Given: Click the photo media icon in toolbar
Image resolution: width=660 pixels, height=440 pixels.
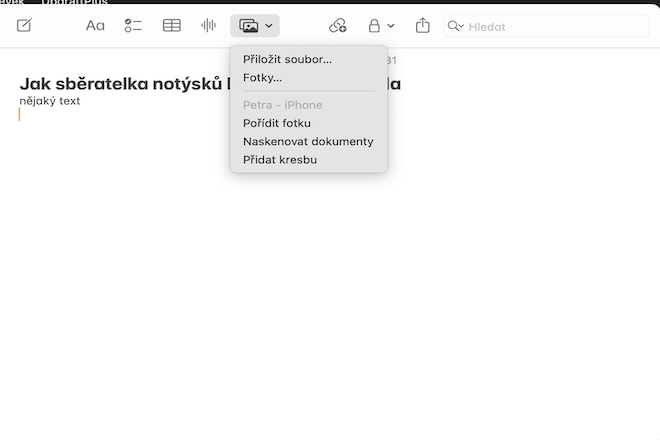Looking at the screenshot, I should pos(249,26).
